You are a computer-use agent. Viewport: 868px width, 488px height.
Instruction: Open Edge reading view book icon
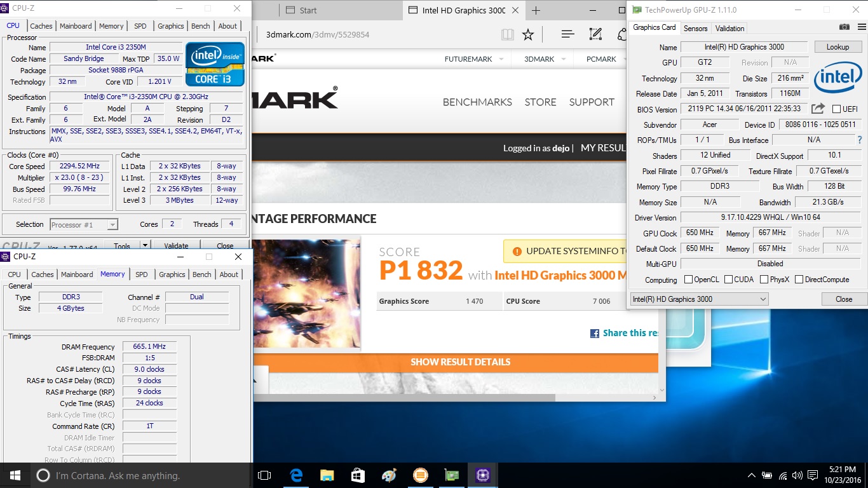pos(507,35)
